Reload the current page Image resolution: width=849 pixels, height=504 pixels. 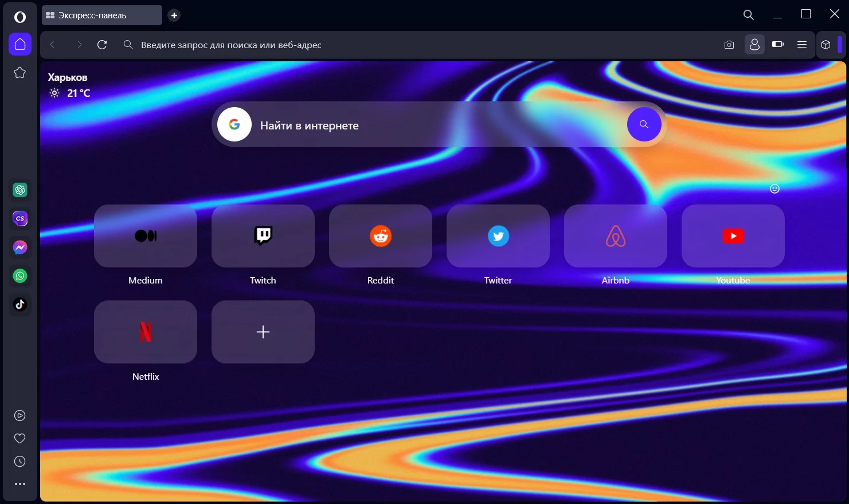[102, 45]
